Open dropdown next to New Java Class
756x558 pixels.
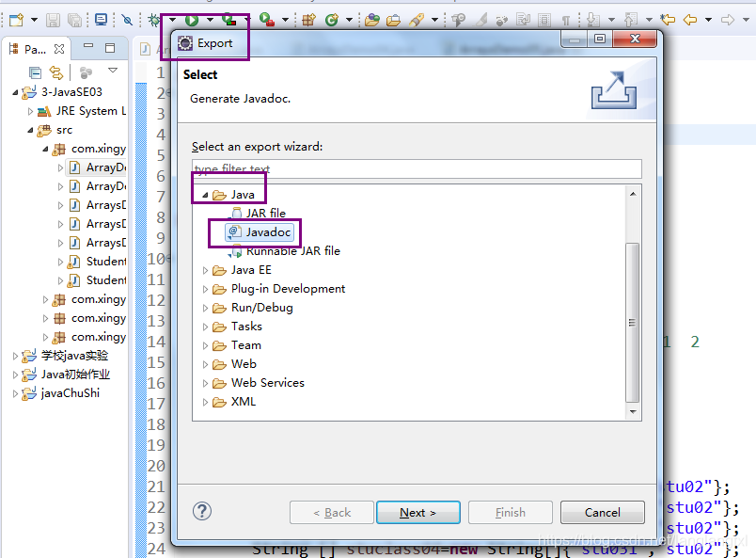click(x=350, y=20)
